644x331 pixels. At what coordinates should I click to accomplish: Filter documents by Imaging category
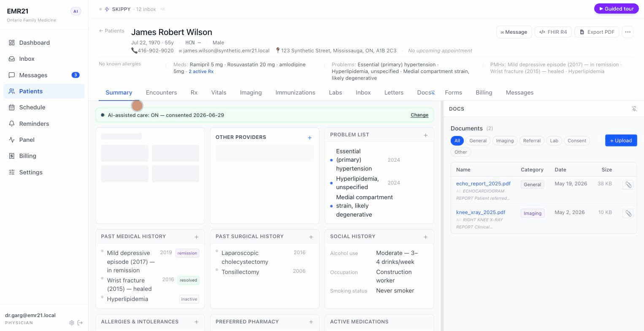coord(505,141)
